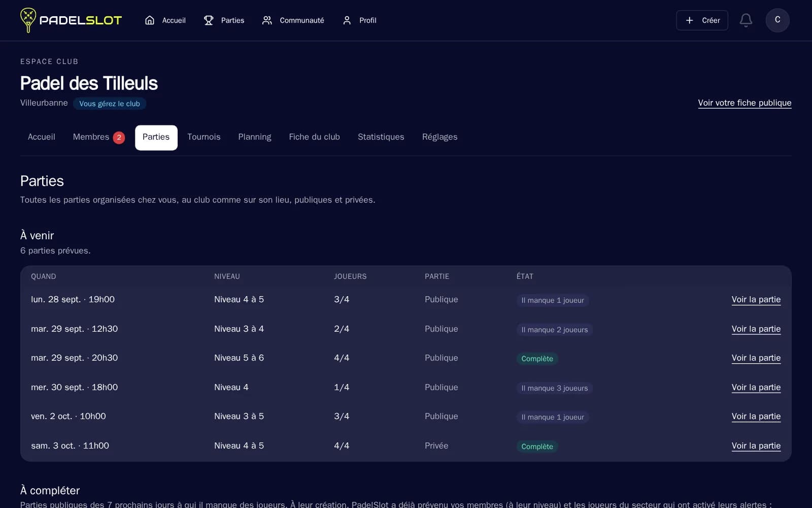Open Parties in the top navigation
This screenshot has width=812, height=508.
click(x=224, y=20)
